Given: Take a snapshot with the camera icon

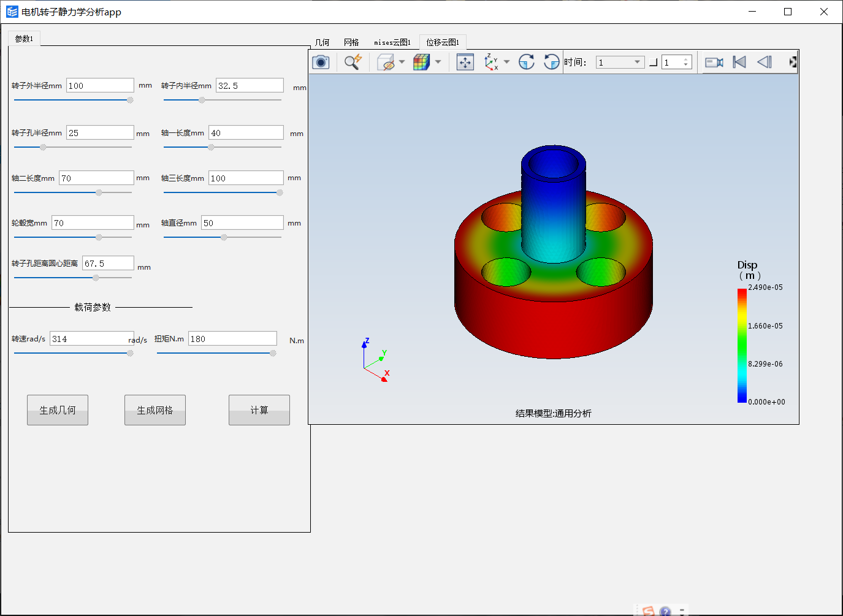Looking at the screenshot, I should pyautogui.click(x=321, y=62).
